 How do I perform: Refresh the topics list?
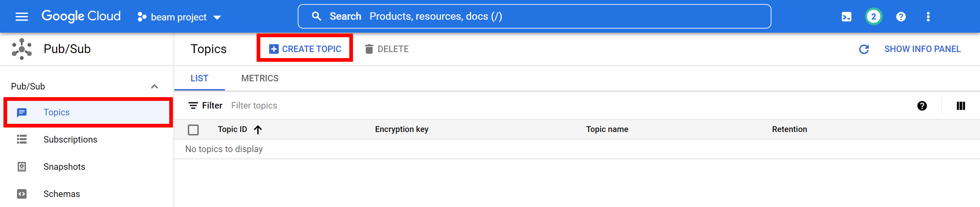(864, 49)
